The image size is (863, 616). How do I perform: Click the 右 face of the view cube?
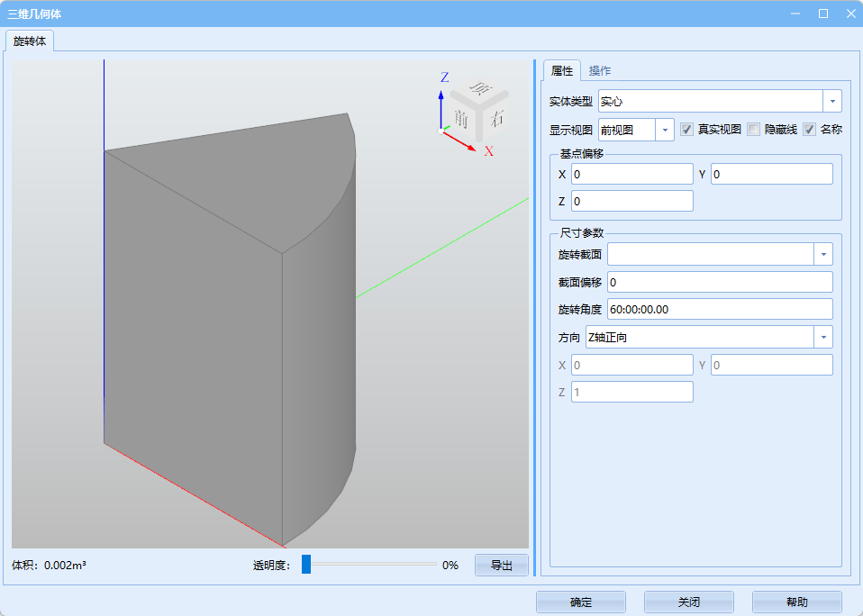[x=496, y=118]
